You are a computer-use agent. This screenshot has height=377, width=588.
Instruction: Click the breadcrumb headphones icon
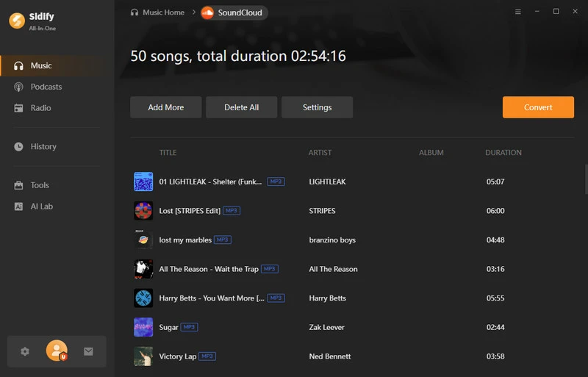pos(135,12)
